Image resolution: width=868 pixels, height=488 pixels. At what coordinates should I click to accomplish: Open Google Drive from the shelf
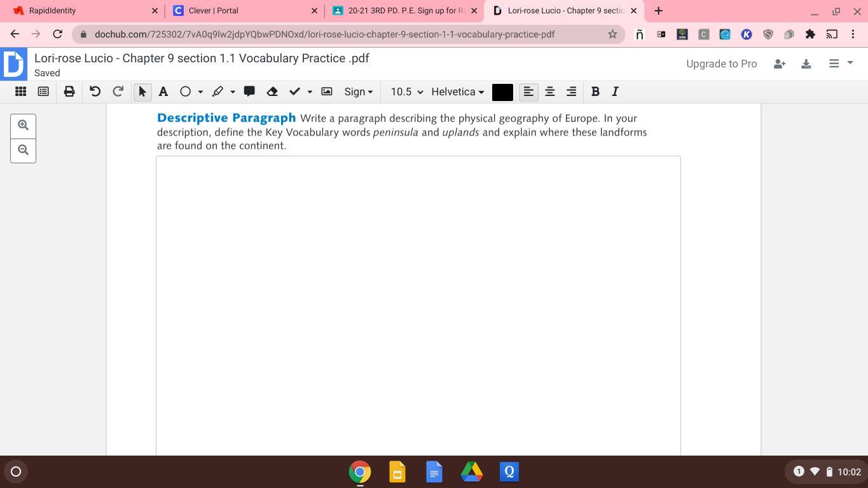pos(472,472)
